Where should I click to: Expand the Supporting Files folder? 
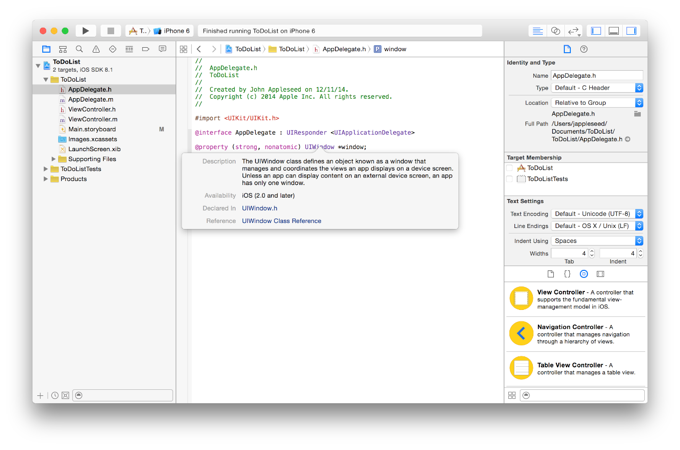54,159
